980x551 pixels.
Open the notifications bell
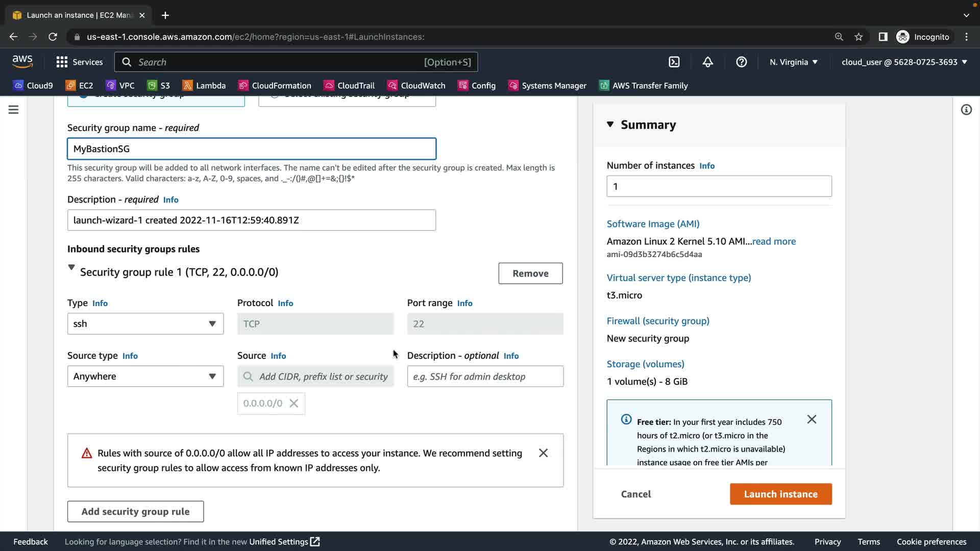[707, 62]
